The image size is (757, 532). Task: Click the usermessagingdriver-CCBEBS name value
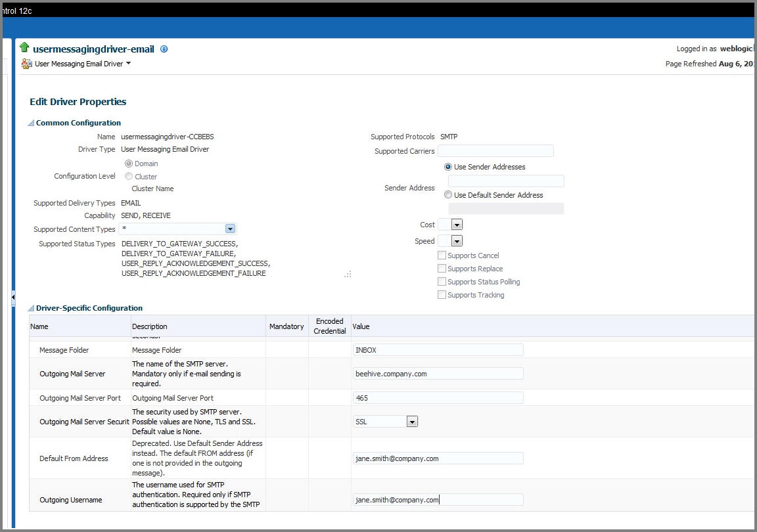167,137
